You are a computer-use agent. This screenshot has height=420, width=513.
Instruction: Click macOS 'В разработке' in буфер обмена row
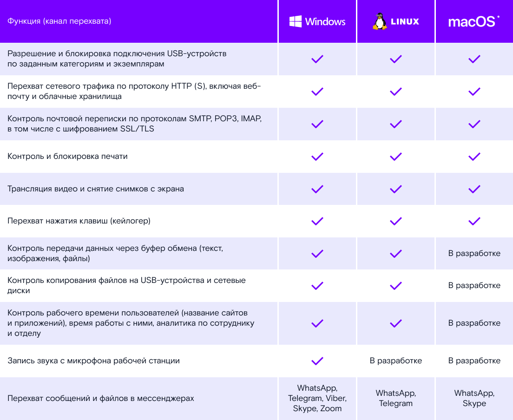tap(474, 254)
